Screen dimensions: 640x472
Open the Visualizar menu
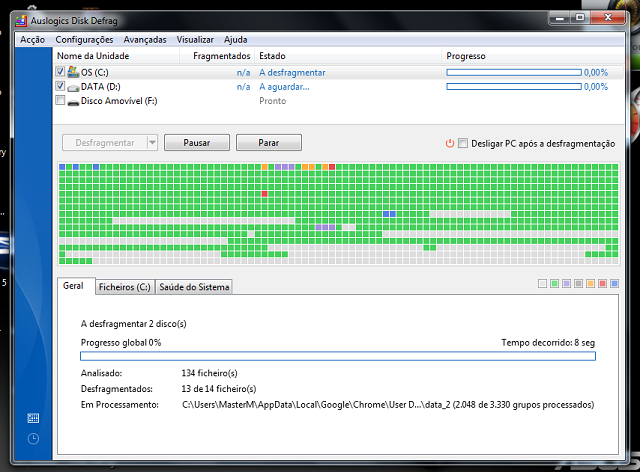pyautogui.click(x=195, y=40)
